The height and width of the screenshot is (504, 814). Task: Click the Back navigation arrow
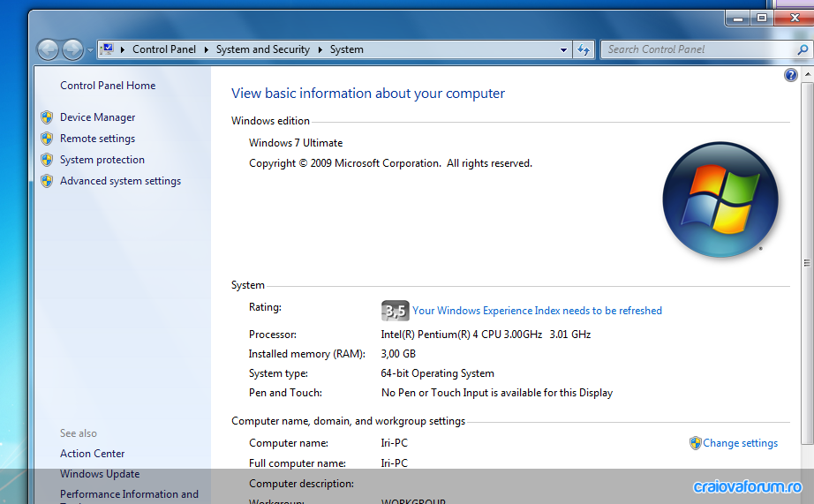(48, 49)
